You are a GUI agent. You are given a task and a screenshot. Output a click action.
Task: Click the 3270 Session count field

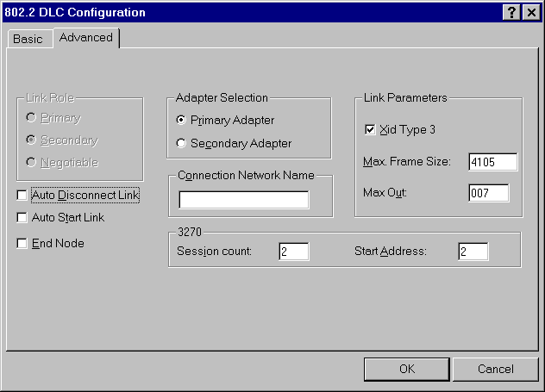(293, 252)
